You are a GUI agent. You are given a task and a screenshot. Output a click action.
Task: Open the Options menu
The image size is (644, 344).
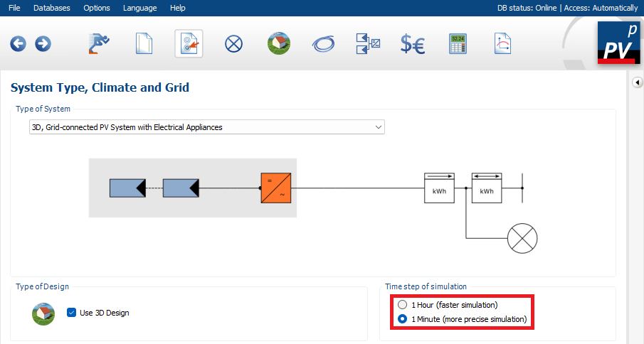pos(97,8)
